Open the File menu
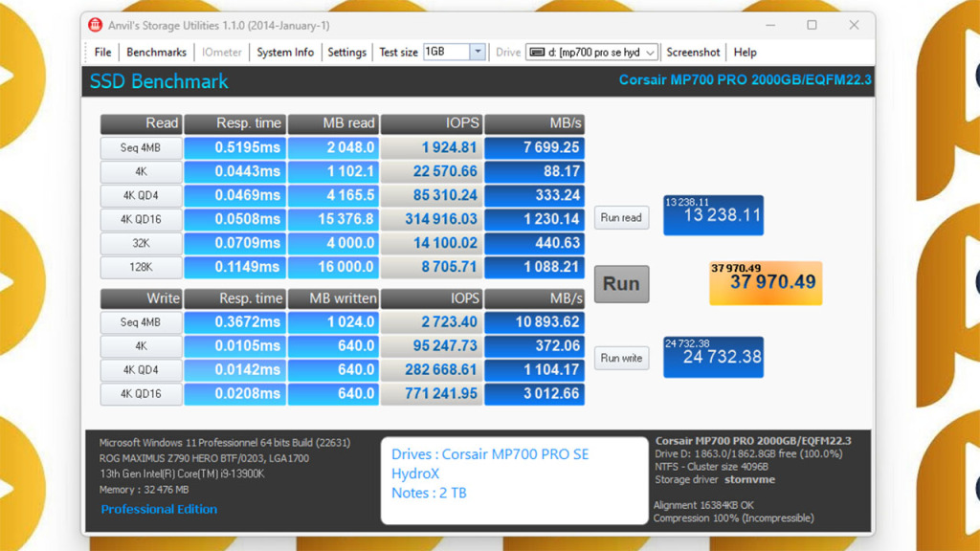This screenshot has height=551, width=980. 102,53
